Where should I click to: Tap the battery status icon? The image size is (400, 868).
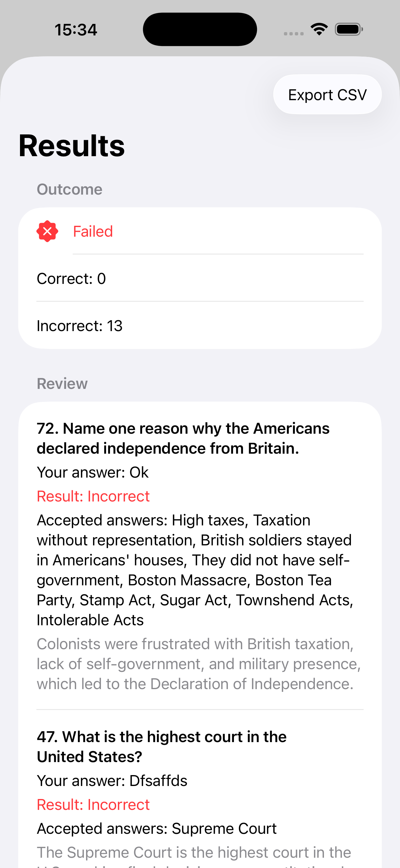click(349, 29)
